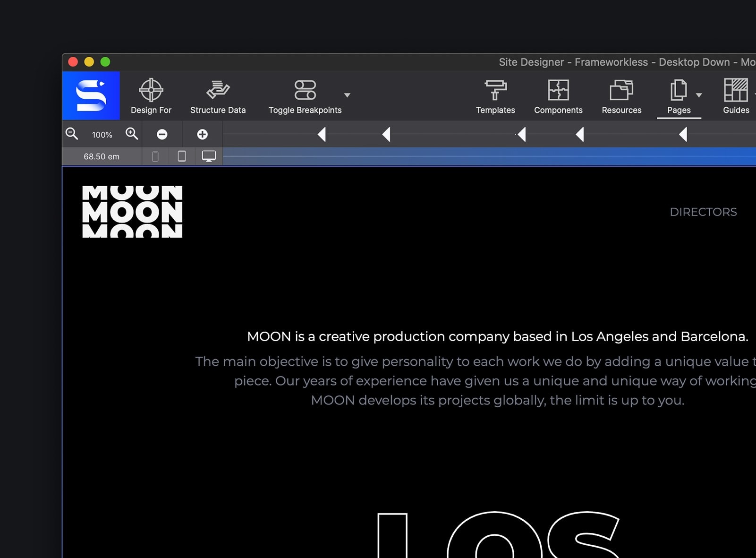
Task: Toggle the Guides overlay
Action: 736,96
